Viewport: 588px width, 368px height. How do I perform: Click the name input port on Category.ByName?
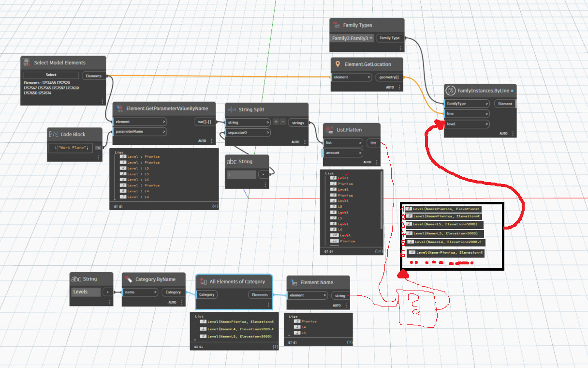(140, 292)
